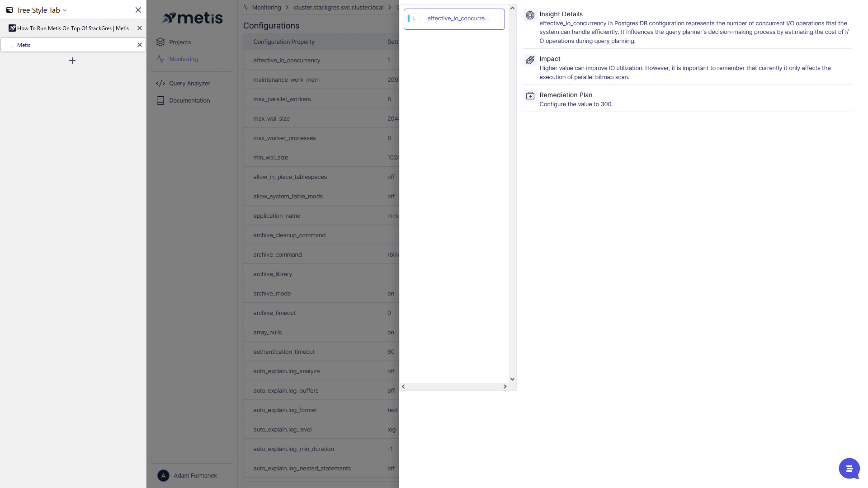Click the Remediation Plan medical kit icon

tap(530, 96)
